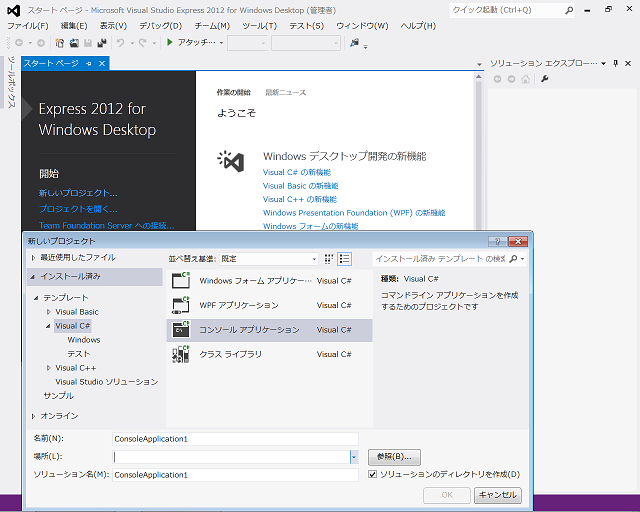Click Solution Explorer properties wrench icon
640x512 pixels.
(544, 79)
